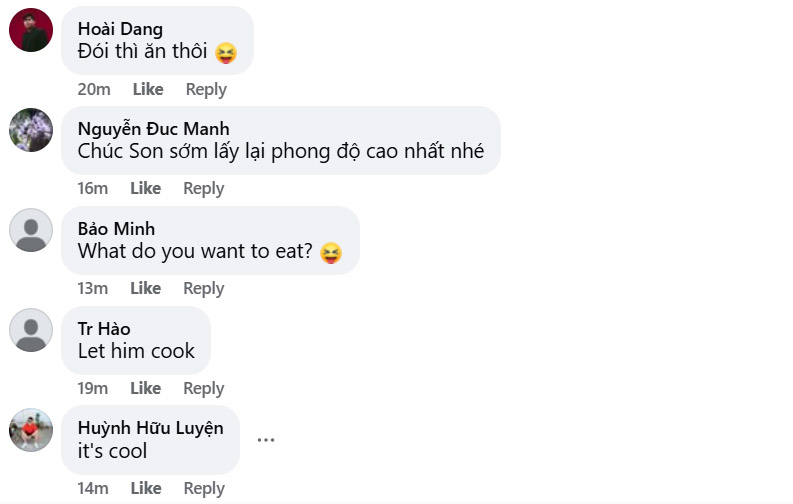Viewport: 793px width, 504px height.
Task: Reply to Tr Hào's comment
Action: pos(203,388)
